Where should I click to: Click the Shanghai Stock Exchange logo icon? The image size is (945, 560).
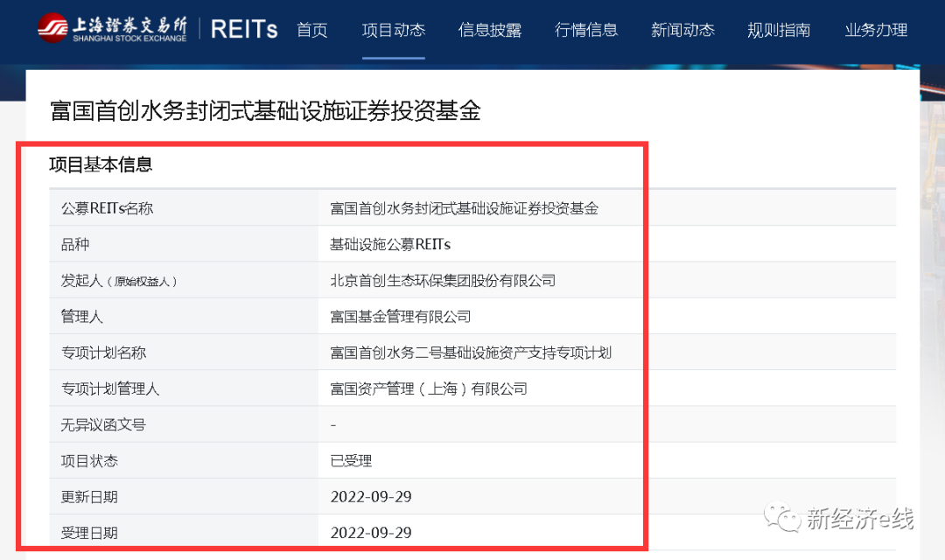click(x=53, y=28)
